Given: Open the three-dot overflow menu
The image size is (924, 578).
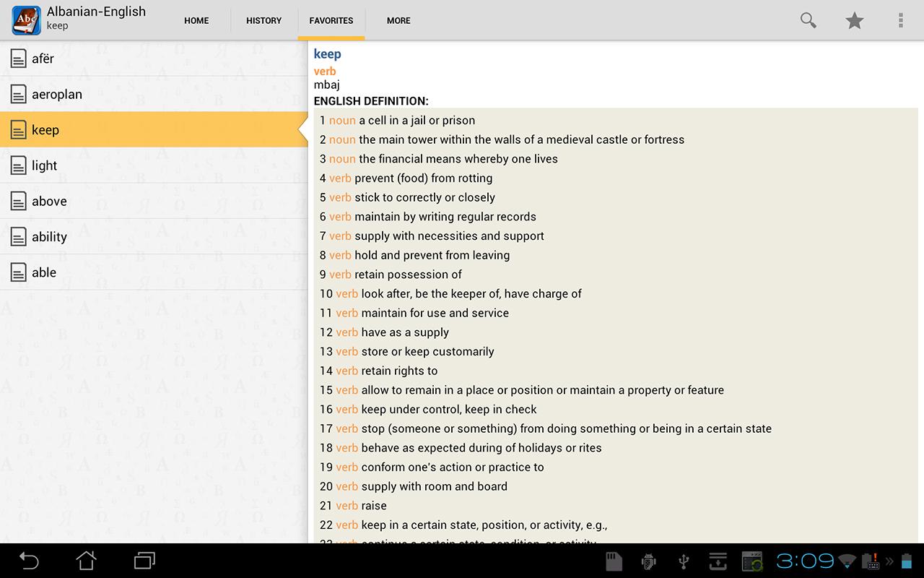Looking at the screenshot, I should point(900,20).
